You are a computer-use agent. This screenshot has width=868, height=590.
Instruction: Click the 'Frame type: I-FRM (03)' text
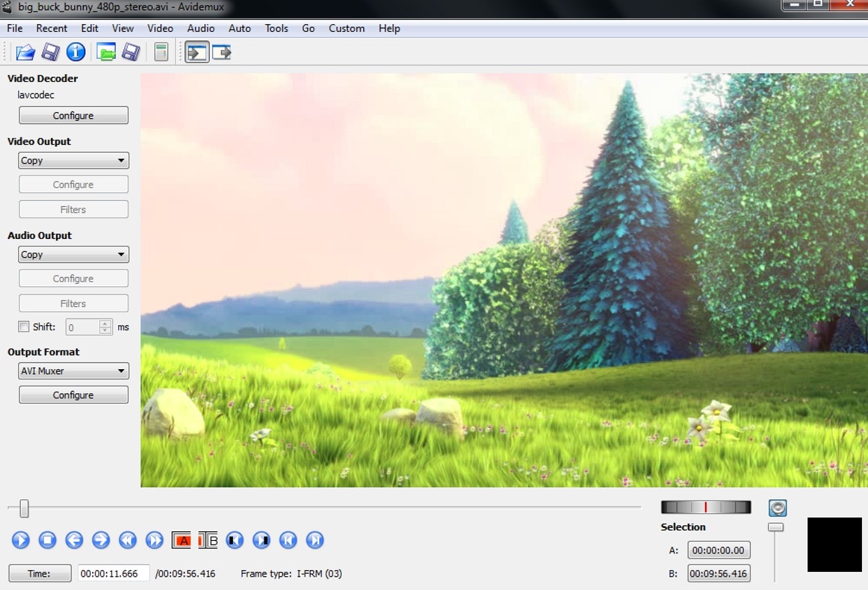(x=291, y=573)
